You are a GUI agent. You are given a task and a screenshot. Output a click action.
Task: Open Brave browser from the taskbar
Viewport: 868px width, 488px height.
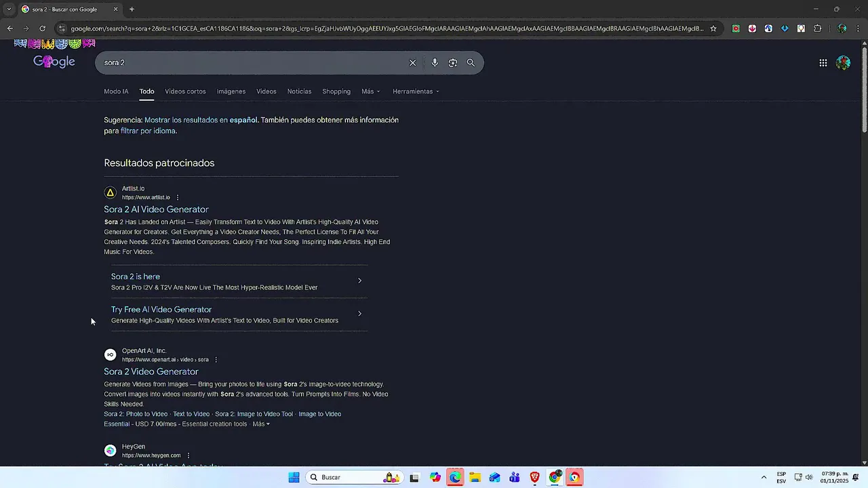click(x=534, y=477)
